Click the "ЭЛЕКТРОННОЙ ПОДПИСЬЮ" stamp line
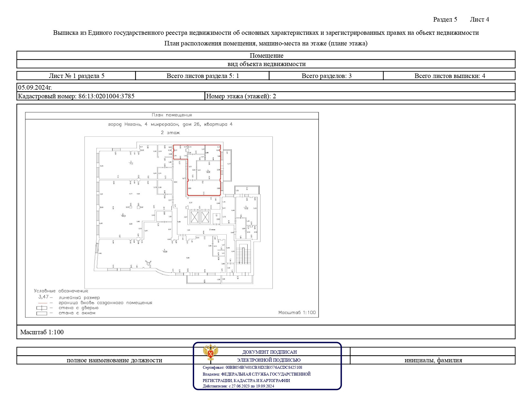 click(269, 360)
